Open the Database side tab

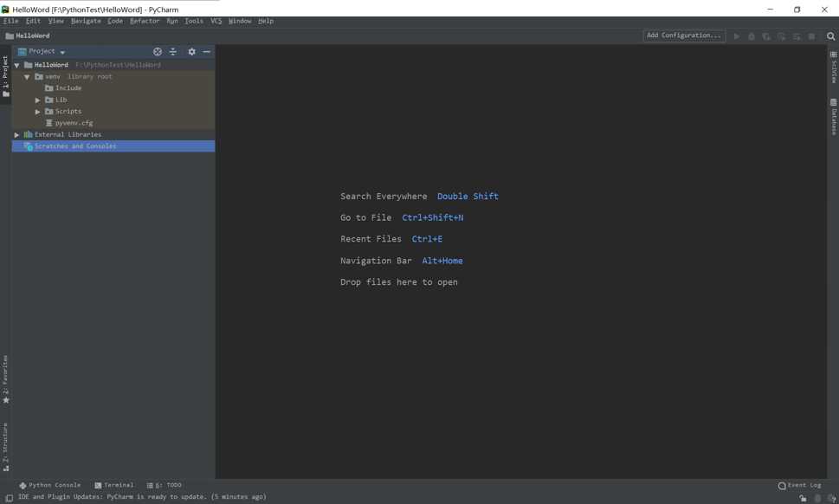pos(833,117)
